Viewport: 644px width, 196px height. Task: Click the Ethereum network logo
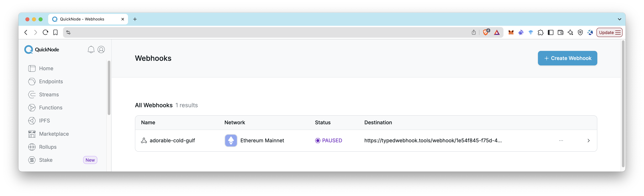pyautogui.click(x=231, y=140)
